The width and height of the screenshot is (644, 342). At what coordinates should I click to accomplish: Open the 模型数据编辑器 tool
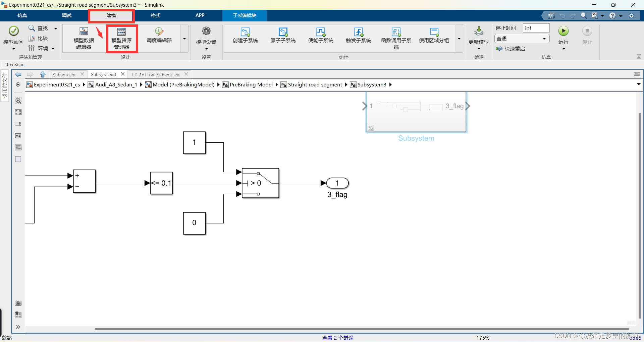point(84,38)
